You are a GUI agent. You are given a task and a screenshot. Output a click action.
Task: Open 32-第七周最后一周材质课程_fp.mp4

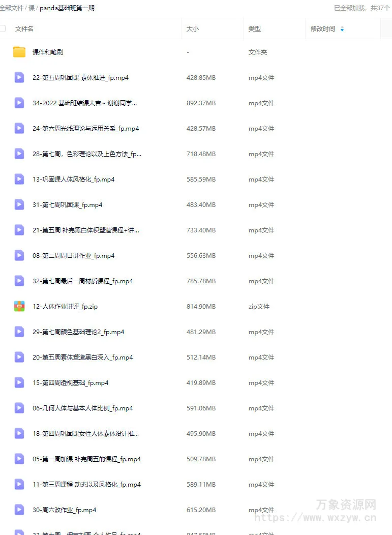[82, 281]
